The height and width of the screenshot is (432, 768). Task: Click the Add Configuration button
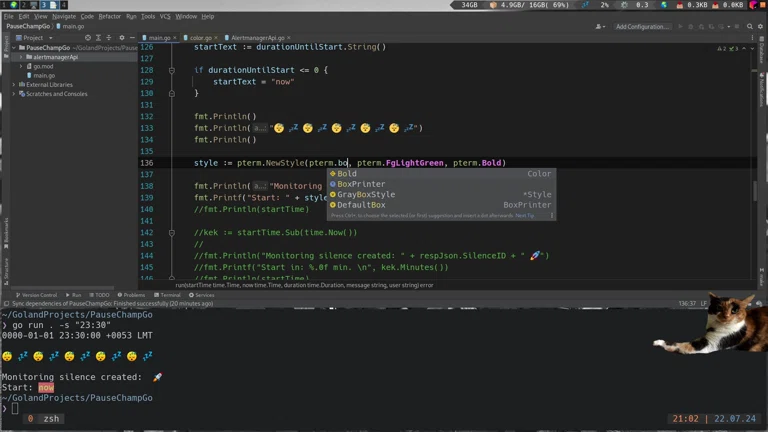pos(642,27)
